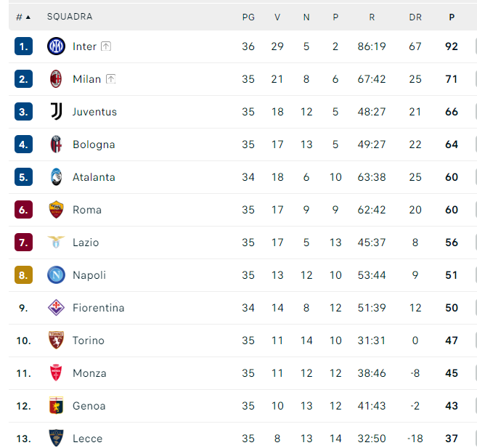Sort table by the # rank column
This screenshot has width=477, height=448.
tap(23, 17)
